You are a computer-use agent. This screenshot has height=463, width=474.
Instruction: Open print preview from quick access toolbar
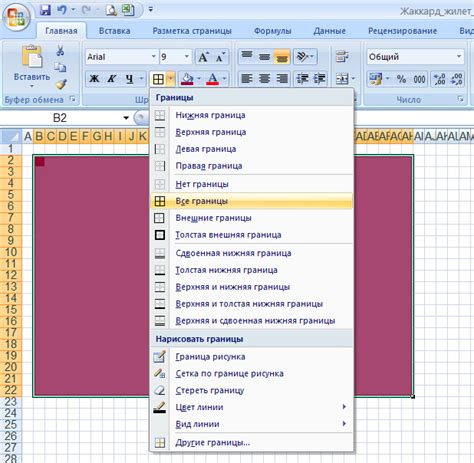[x=111, y=10]
